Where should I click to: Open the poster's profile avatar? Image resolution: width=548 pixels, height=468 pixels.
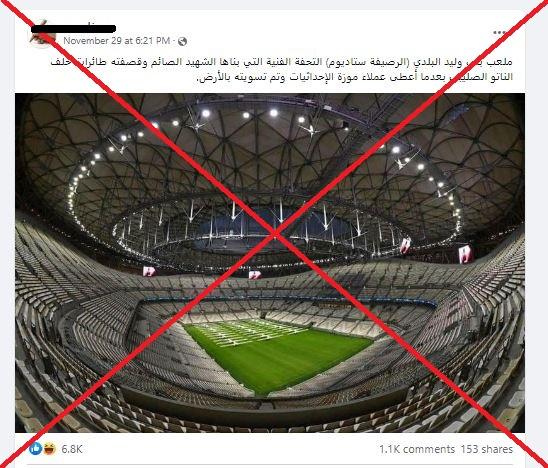coord(43,34)
